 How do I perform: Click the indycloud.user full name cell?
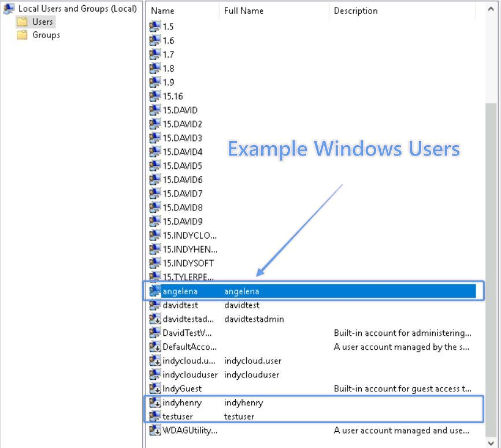pyautogui.click(x=253, y=361)
